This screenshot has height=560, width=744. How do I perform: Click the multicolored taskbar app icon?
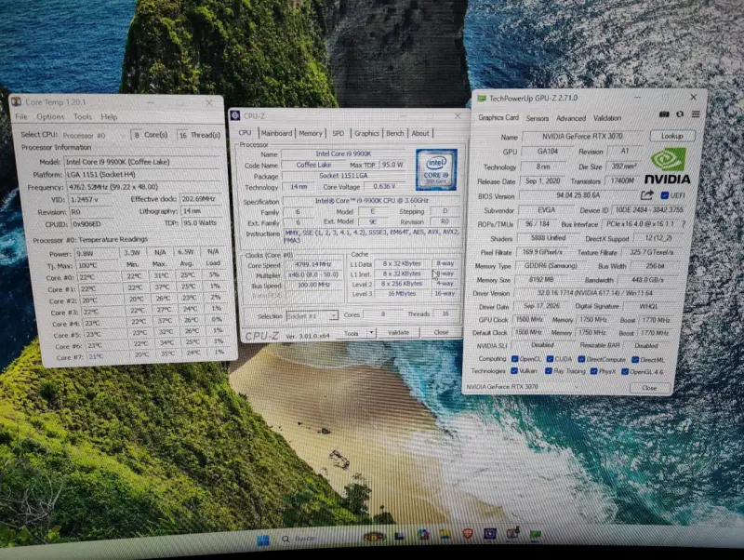(x=423, y=535)
